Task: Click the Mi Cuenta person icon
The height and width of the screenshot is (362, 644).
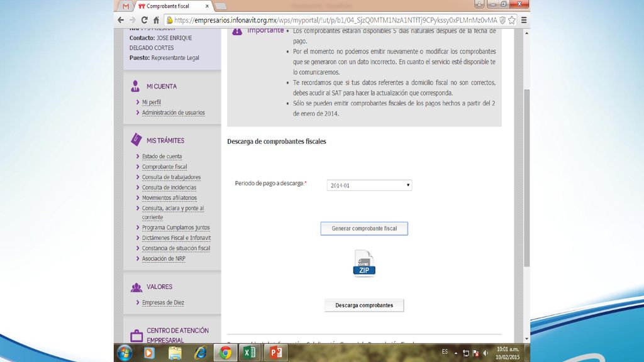Action: 135,86
